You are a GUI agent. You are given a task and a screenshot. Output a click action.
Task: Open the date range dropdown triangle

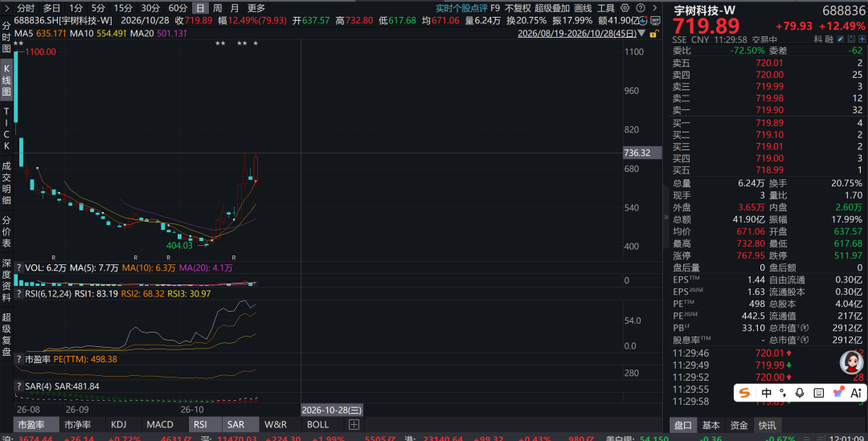641,34
